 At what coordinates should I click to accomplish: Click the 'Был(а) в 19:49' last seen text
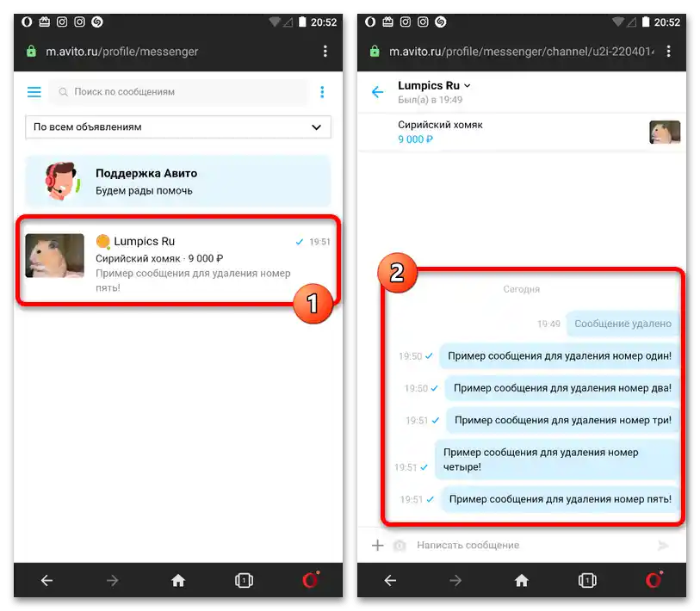click(x=430, y=100)
